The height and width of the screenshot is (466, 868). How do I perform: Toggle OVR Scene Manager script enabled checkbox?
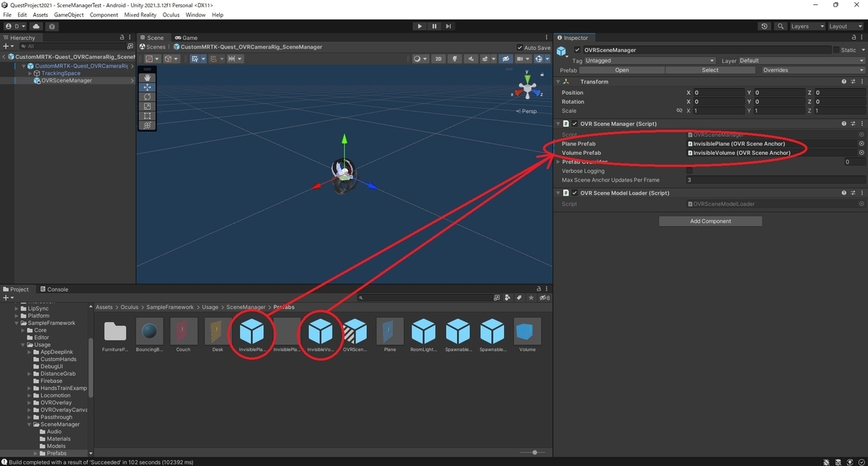575,124
